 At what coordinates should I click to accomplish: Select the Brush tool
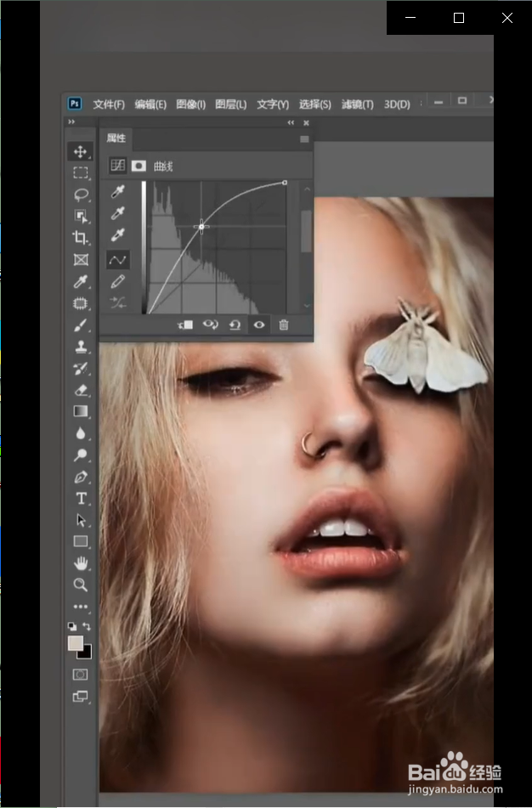(81, 325)
